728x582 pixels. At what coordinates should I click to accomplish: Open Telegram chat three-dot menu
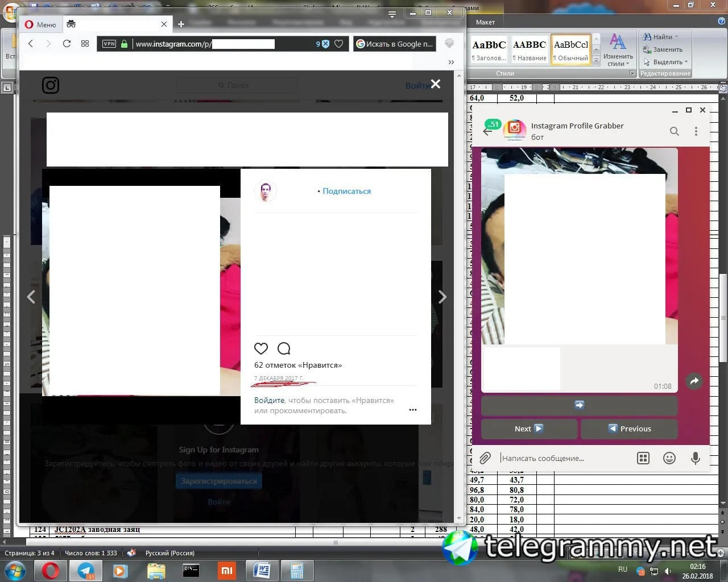click(x=696, y=131)
